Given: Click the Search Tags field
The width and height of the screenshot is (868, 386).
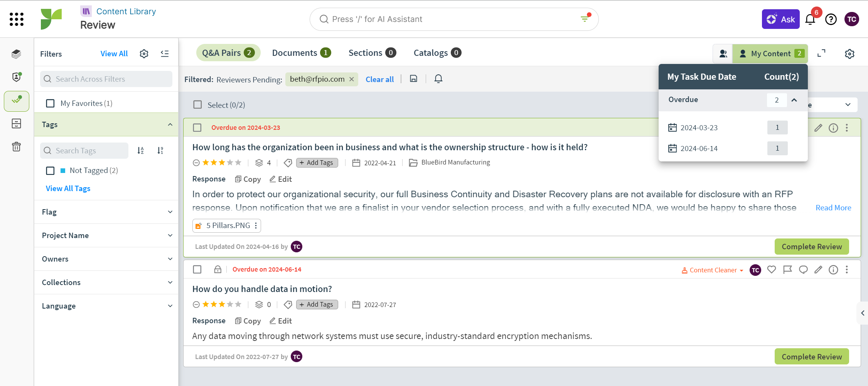Looking at the screenshot, I should (x=84, y=151).
